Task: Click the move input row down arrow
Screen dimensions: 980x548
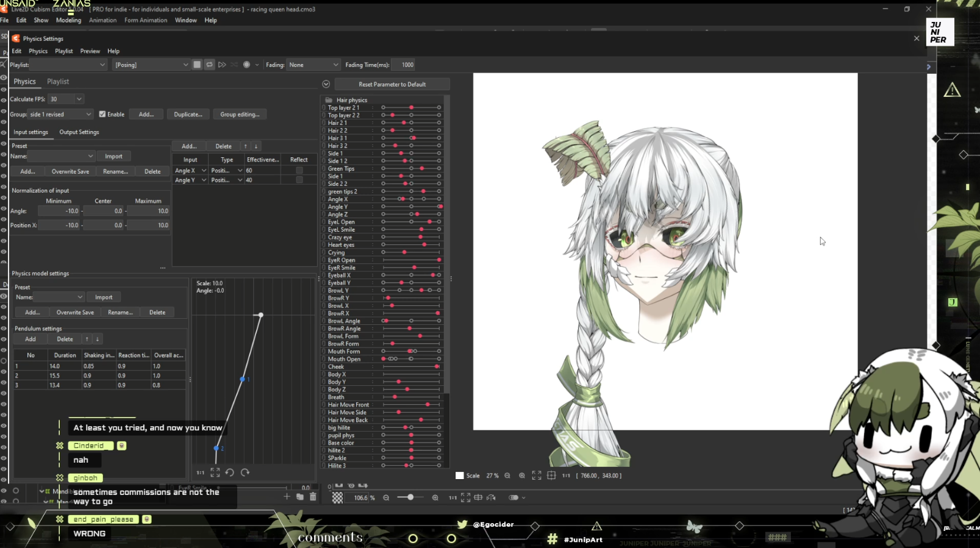Action: (256, 146)
